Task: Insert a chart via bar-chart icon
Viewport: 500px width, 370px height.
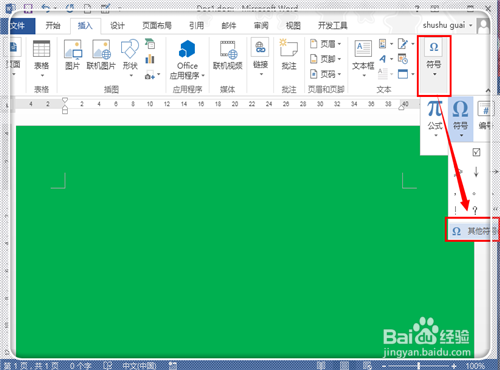Action: [x=150, y=59]
